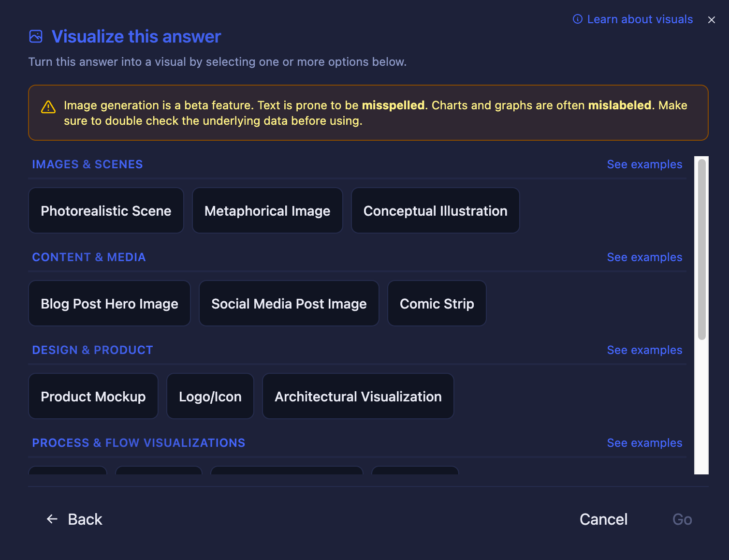729x560 pixels.
Task: Open See examples for Content & Media
Action: pos(644,257)
